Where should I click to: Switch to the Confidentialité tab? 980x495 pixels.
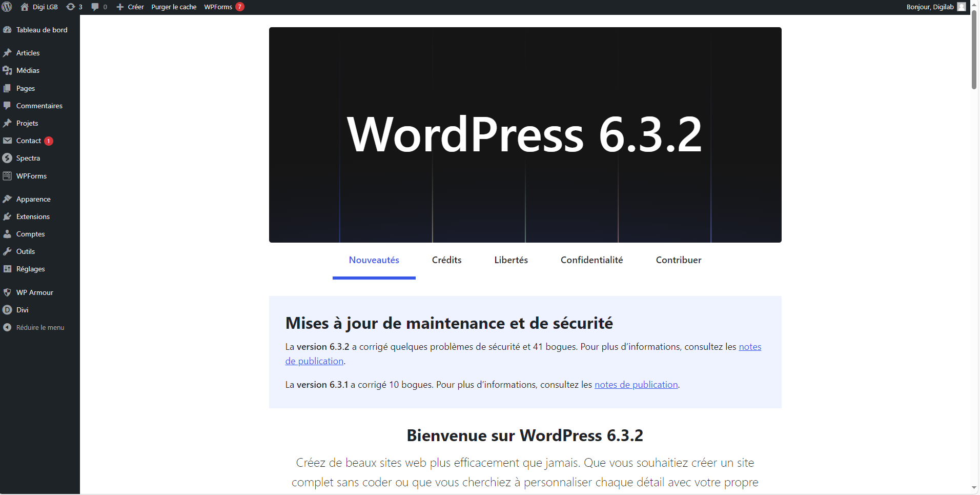[x=591, y=260]
